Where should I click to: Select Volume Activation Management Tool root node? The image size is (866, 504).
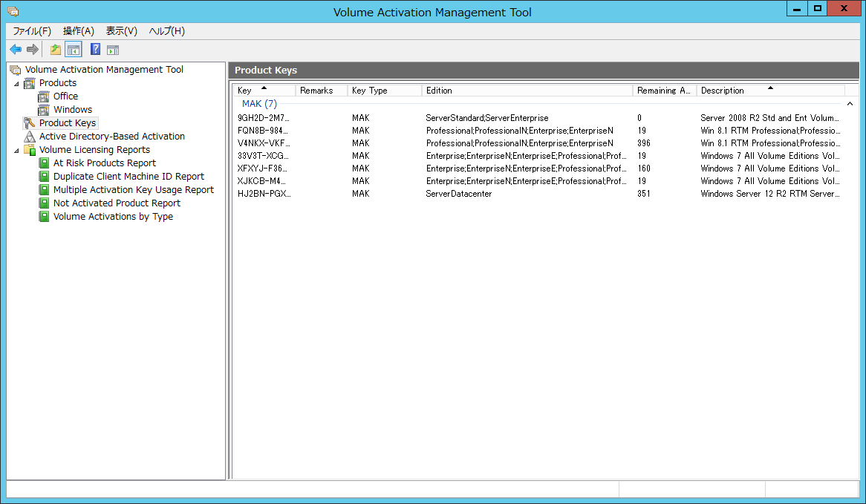pyautogui.click(x=105, y=70)
